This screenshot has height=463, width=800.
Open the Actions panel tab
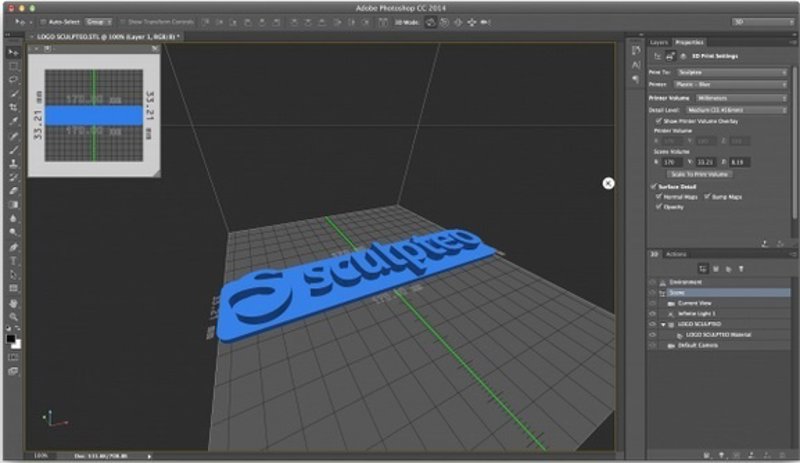click(x=677, y=254)
